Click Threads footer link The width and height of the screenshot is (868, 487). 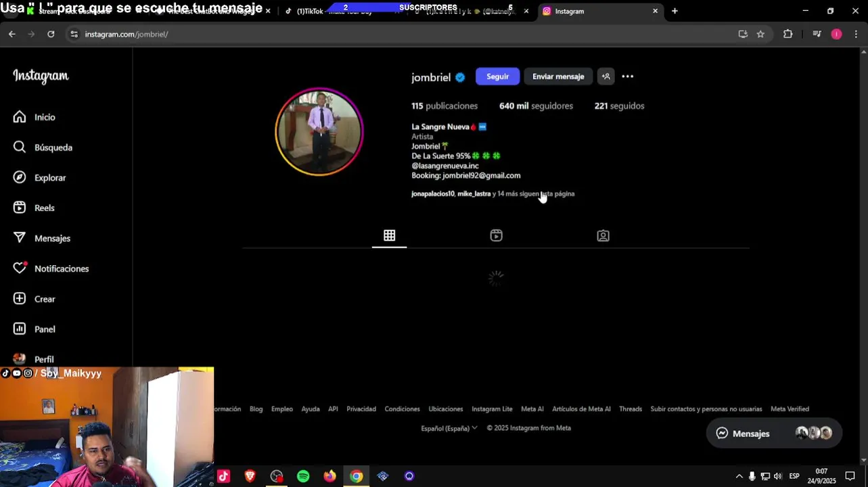click(631, 409)
